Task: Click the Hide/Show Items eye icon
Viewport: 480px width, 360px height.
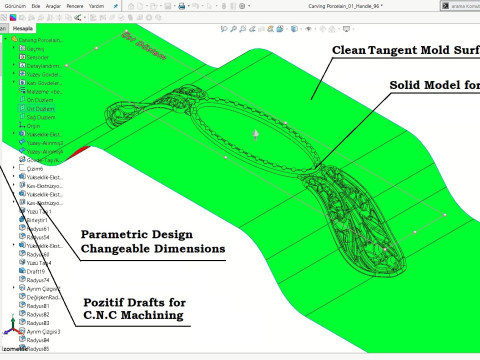Action: (x=309, y=29)
